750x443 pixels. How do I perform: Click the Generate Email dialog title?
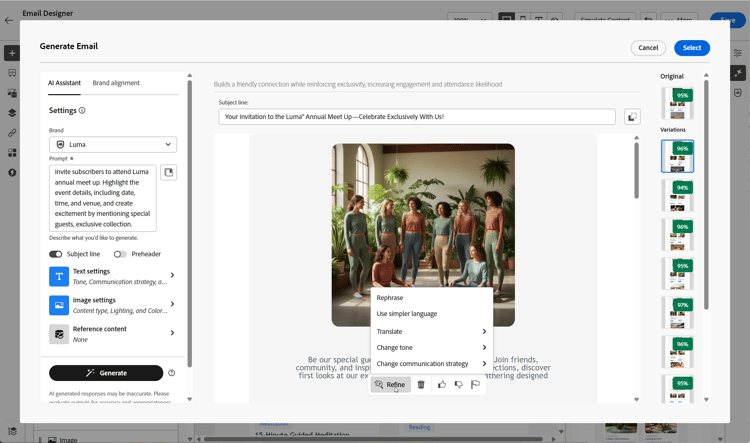point(69,46)
